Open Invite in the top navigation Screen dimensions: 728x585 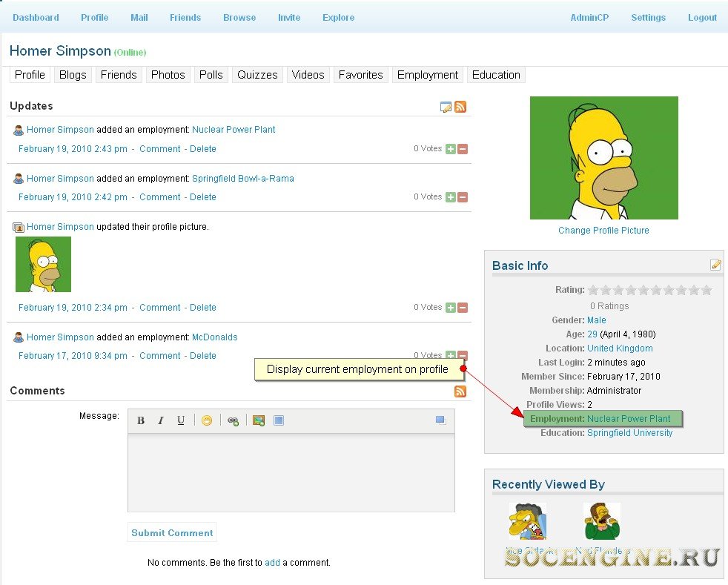tap(289, 18)
